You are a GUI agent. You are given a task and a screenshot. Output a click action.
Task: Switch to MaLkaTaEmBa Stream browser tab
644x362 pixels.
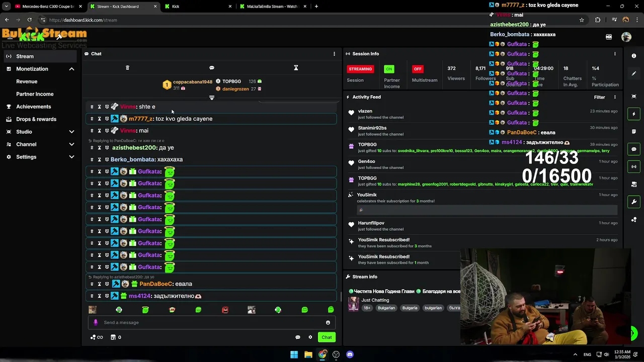click(x=272, y=7)
